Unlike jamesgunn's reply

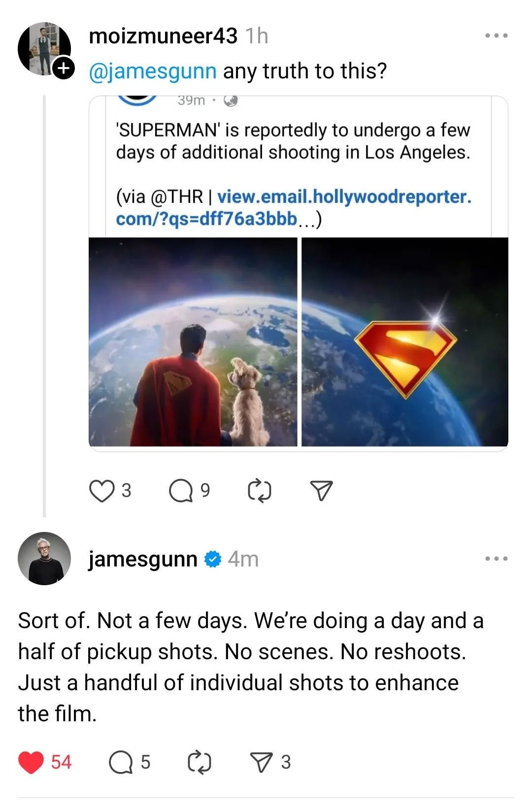coord(31,762)
